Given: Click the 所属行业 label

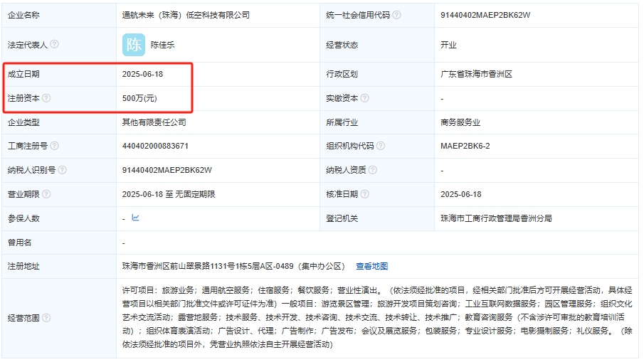Looking at the screenshot, I should point(342,122).
